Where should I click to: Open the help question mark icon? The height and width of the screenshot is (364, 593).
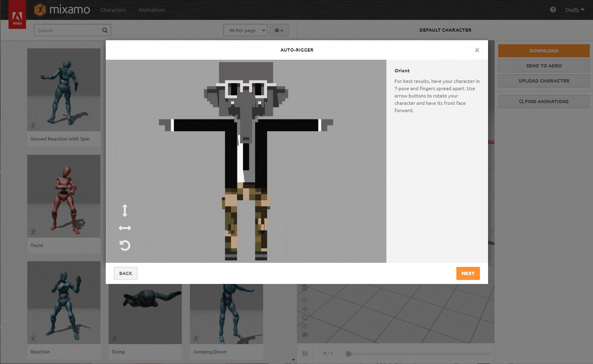click(553, 10)
